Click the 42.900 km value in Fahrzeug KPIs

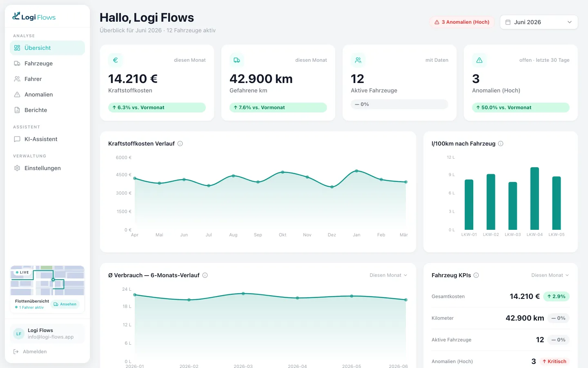[x=525, y=318]
